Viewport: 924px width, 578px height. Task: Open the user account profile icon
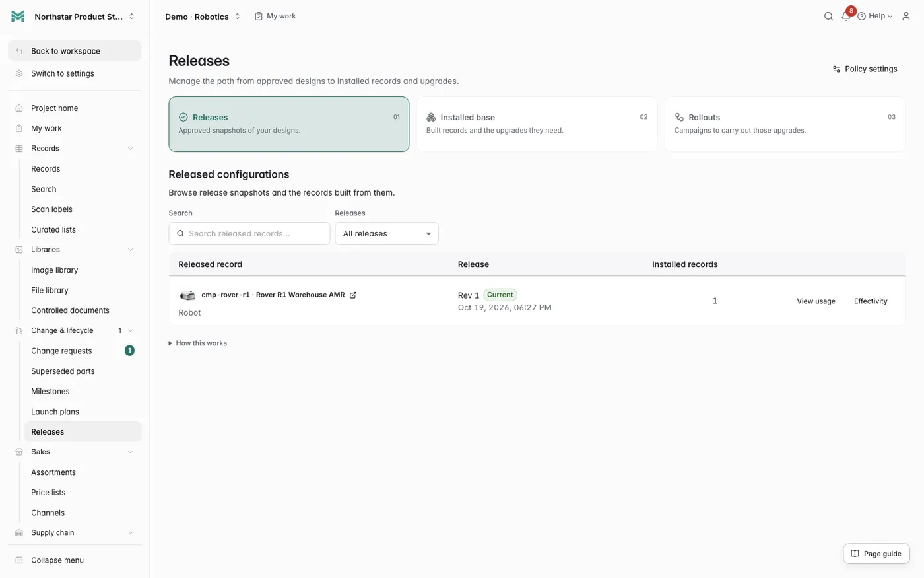[x=906, y=17]
